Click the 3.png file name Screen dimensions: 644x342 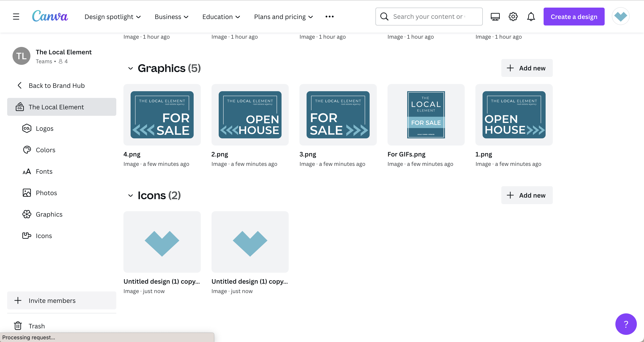coord(308,154)
